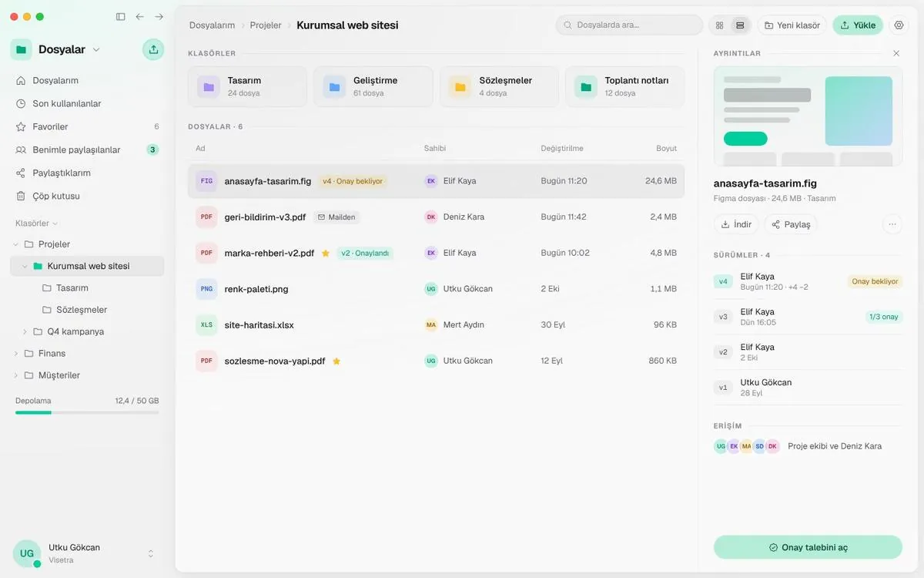Image resolution: width=924 pixels, height=578 pixels.
Task: Switch to list view
Action: click(740, 25)
